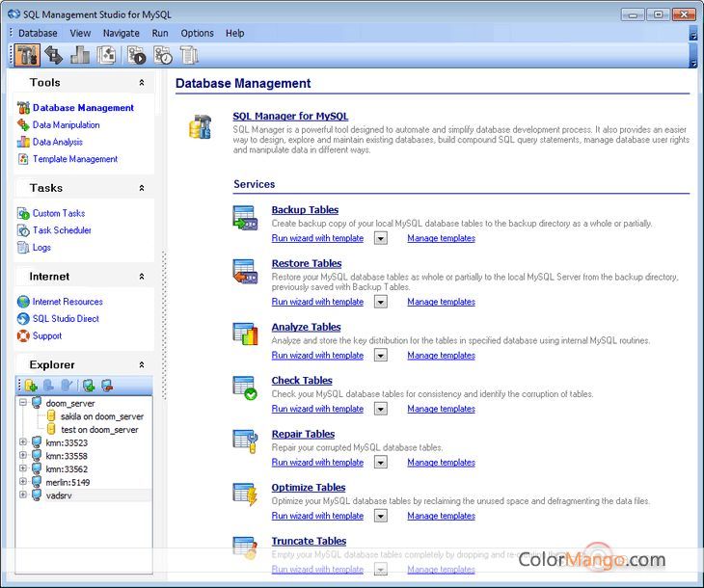The height and width of the screenshot is (588, 704).
Task: Open Support link in Internet panel
Action: point(46,335)
